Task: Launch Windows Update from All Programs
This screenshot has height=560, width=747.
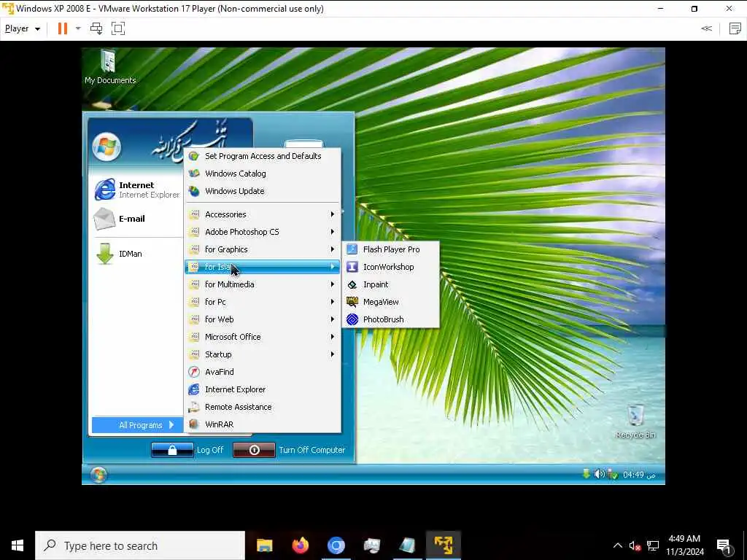Action: tap(263, 192)
